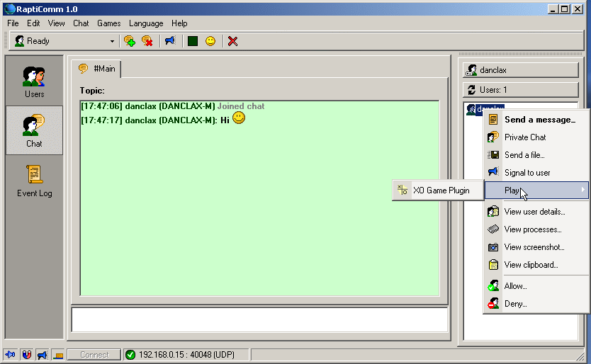
Task: Choose Signal to user in context menu
Action: (536, 173)
